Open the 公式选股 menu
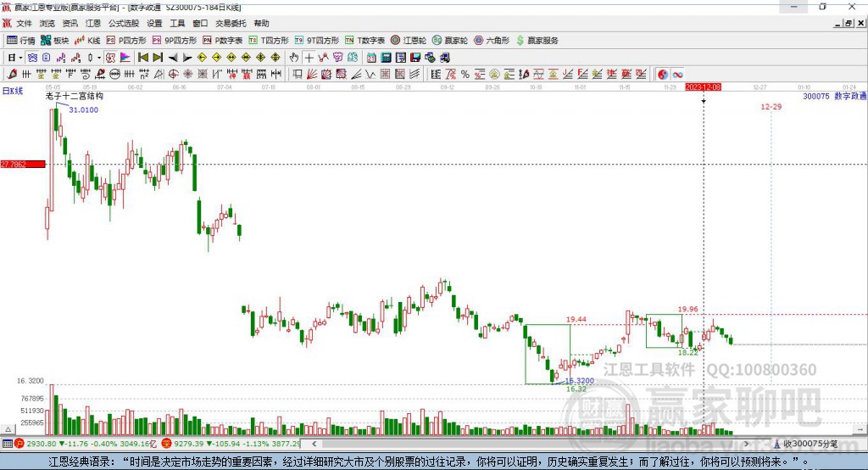Viewport: 868px width, 470px height. (124, 23)
